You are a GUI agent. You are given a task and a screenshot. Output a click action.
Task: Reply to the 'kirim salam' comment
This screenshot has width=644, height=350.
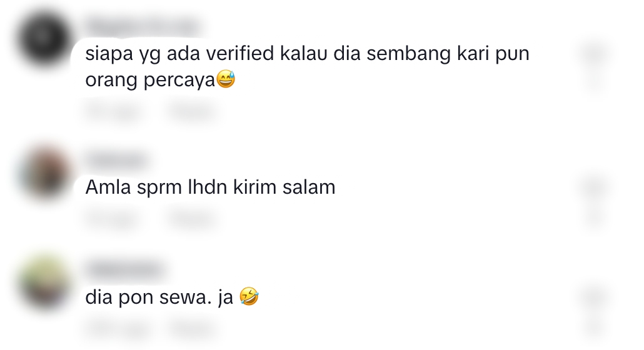point(192,218)
